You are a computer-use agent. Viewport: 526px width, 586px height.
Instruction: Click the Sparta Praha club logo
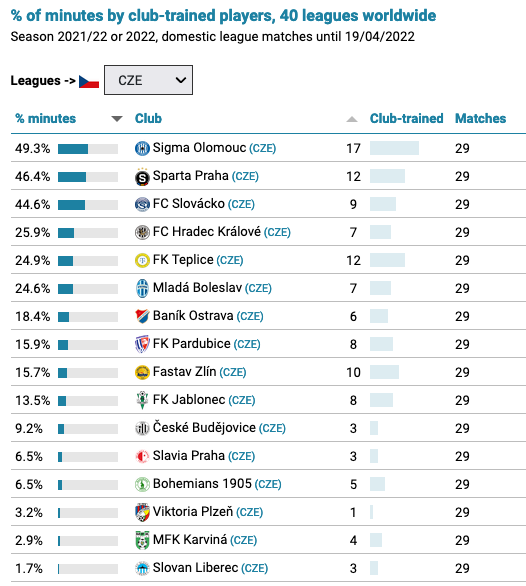click(x=142, y=176)
